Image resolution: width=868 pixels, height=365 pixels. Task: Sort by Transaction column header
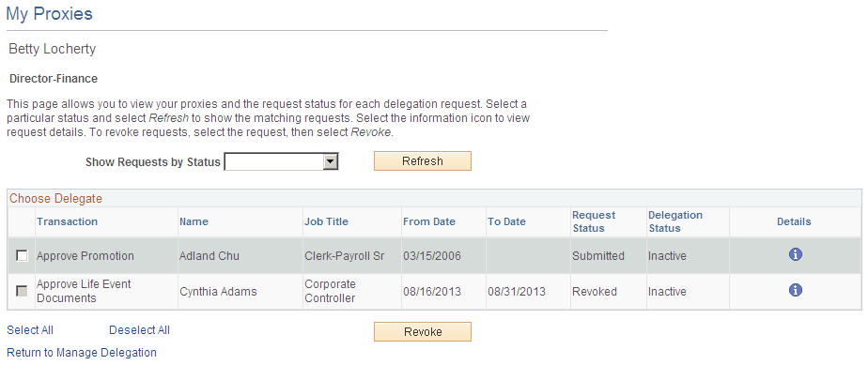coord(67,221)
